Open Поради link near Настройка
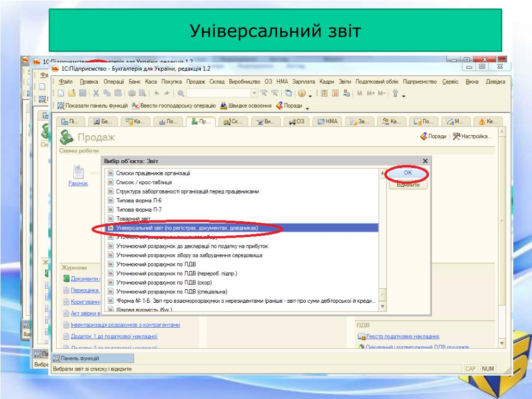Screen dimensions: 532x399 (x=434, y=136)
